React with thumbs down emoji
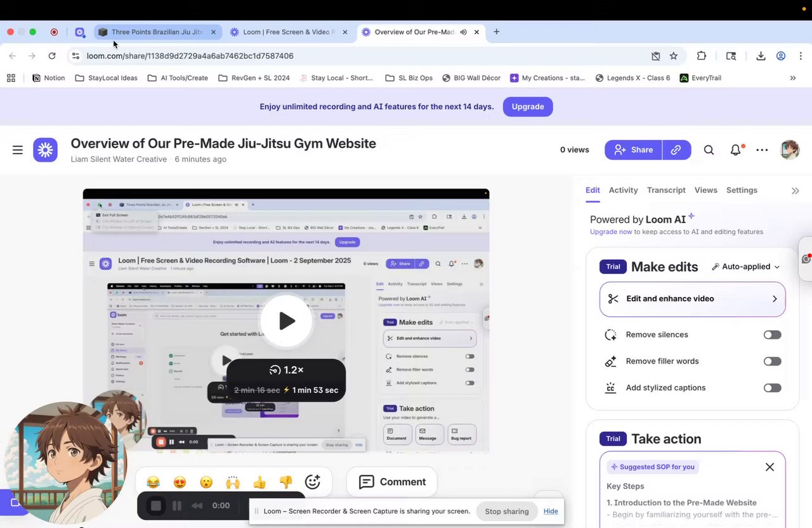This screenshot has width=812, height=528. 286,482
